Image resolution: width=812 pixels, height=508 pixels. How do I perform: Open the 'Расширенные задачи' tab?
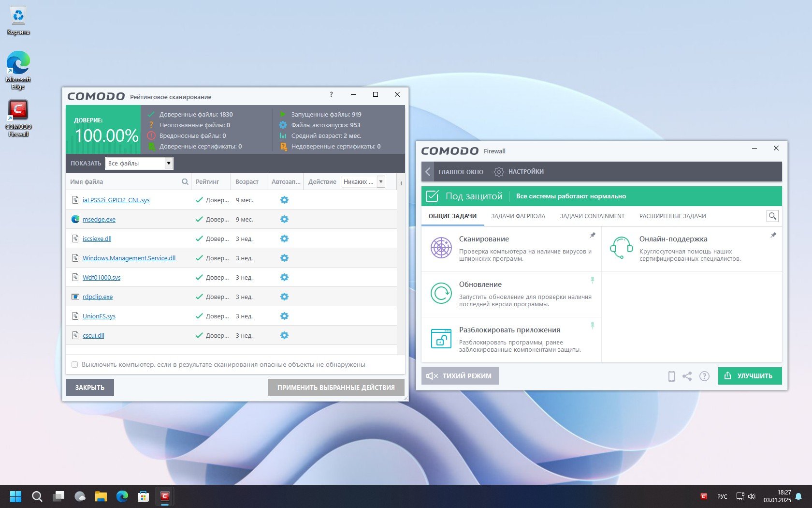pyautogui.click(x=672, y=216)
